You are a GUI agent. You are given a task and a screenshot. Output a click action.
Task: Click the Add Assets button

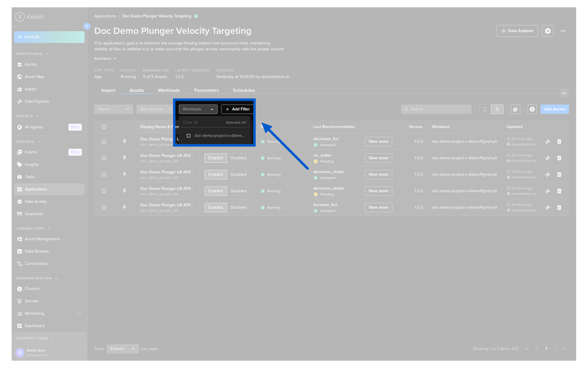coord(555,109)
